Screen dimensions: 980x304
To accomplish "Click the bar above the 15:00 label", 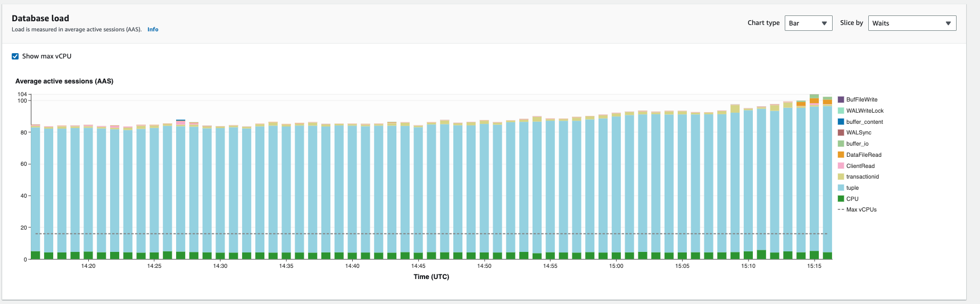I will [x=616, y=186].
